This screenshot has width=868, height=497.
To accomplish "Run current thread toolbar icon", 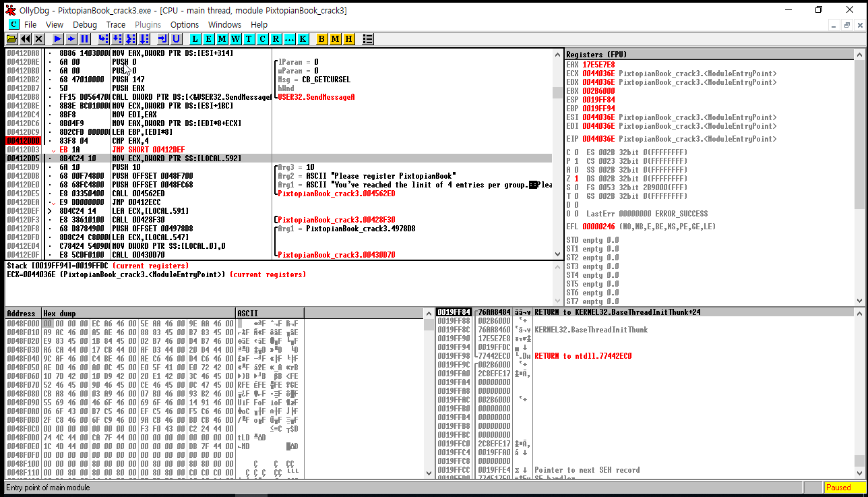I will [x=71, y=39].
